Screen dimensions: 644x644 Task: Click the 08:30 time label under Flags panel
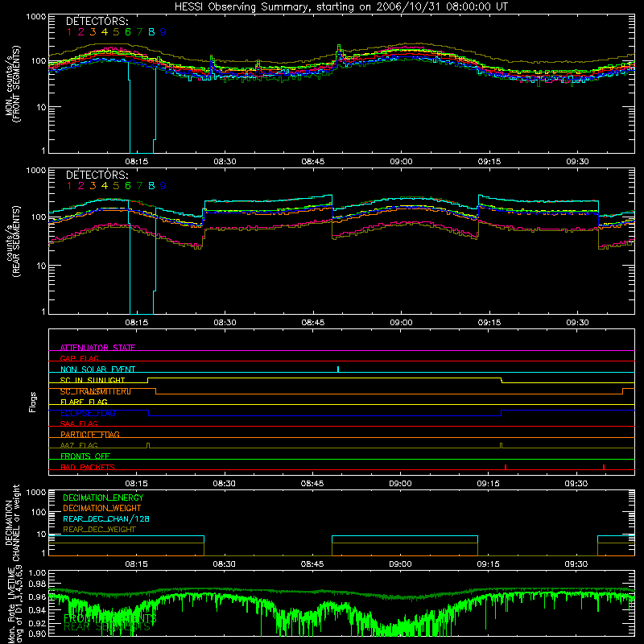click(225, 484)
